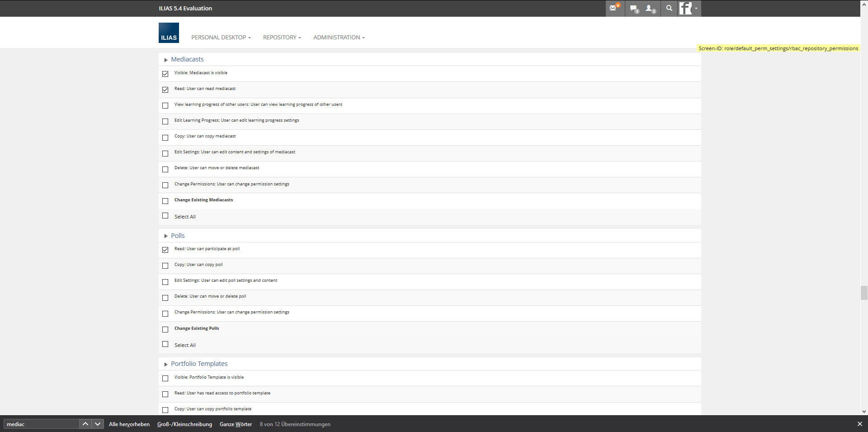Toggle Ganze Wörter search option
868x432 pixels.
click(x=236, y=424)
